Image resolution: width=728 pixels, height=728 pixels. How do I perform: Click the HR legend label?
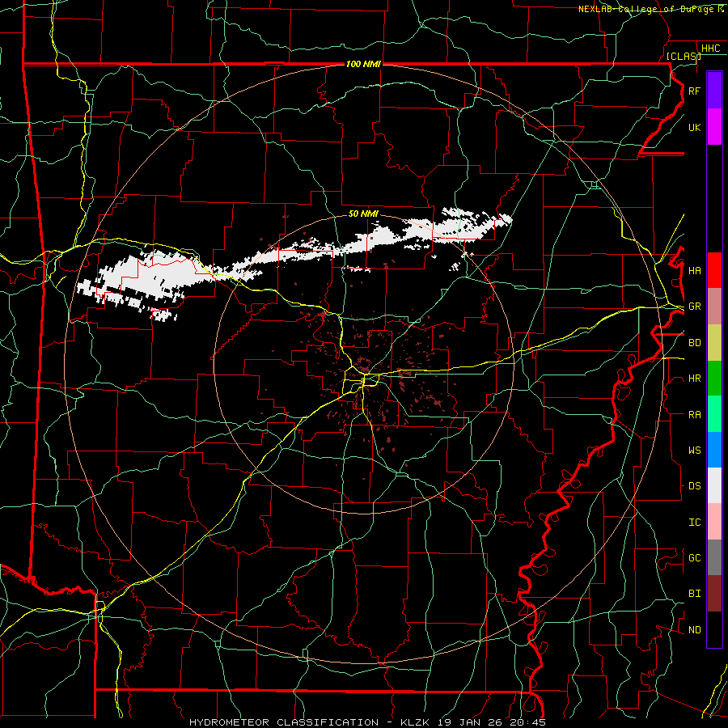pos(694,379)
